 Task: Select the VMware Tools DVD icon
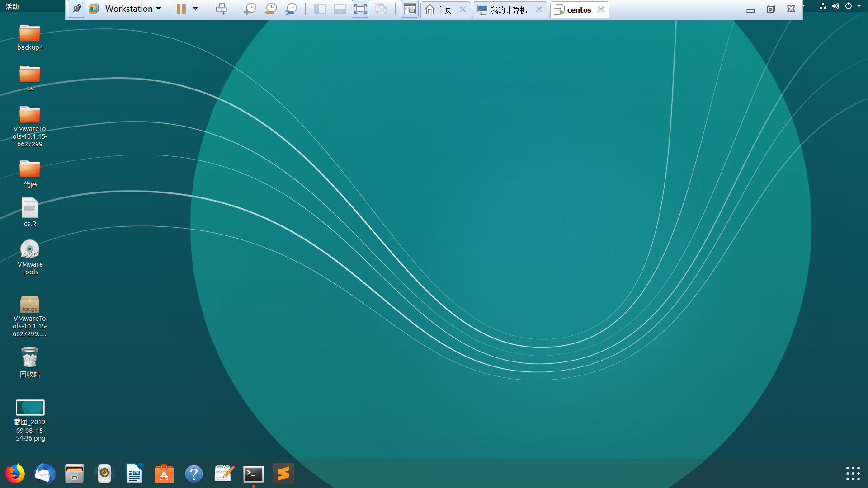pyautogui.click(x=30, y=258)
